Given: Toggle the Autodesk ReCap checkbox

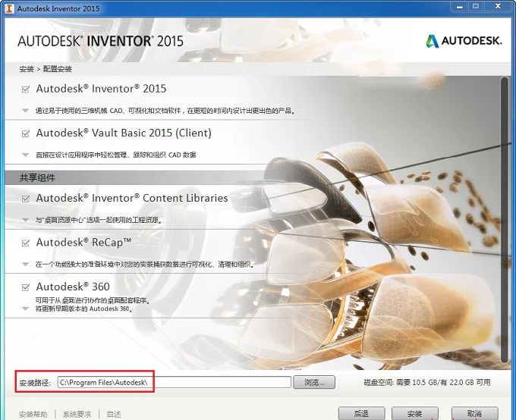Looking at the screenshot, I should 25,243.
